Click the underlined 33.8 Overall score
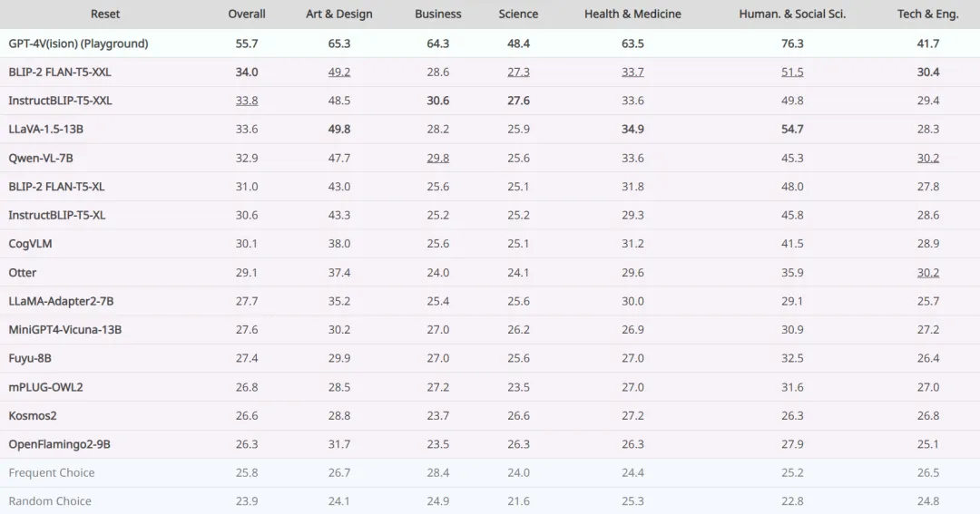This screenshot has width=980, height=514. (x=246, y=101)
